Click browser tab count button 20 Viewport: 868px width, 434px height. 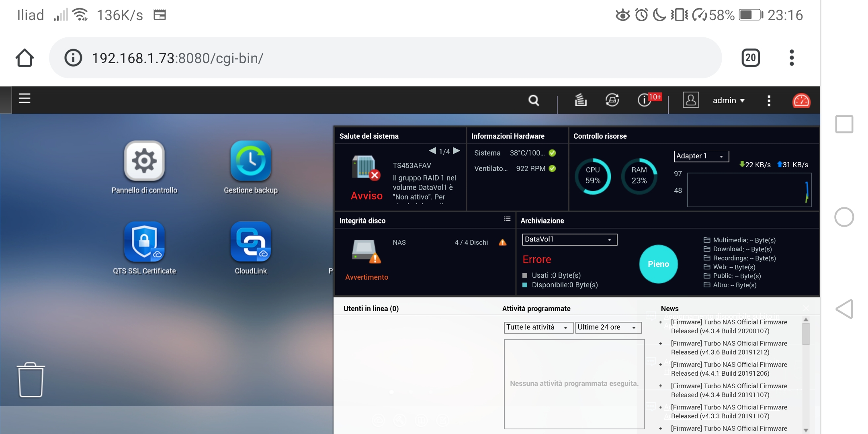pyautogui.click(x=750, y=58)
